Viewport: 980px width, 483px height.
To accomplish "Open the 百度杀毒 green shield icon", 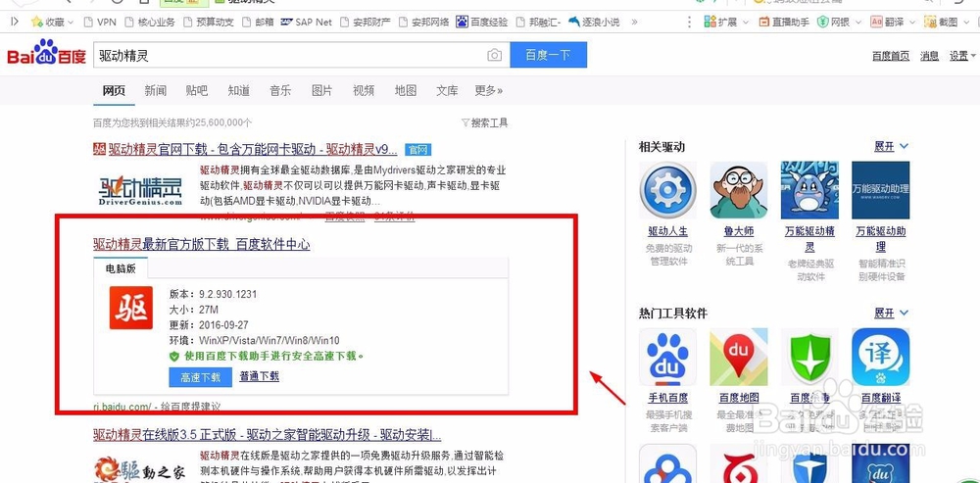I will pos(809,357).
